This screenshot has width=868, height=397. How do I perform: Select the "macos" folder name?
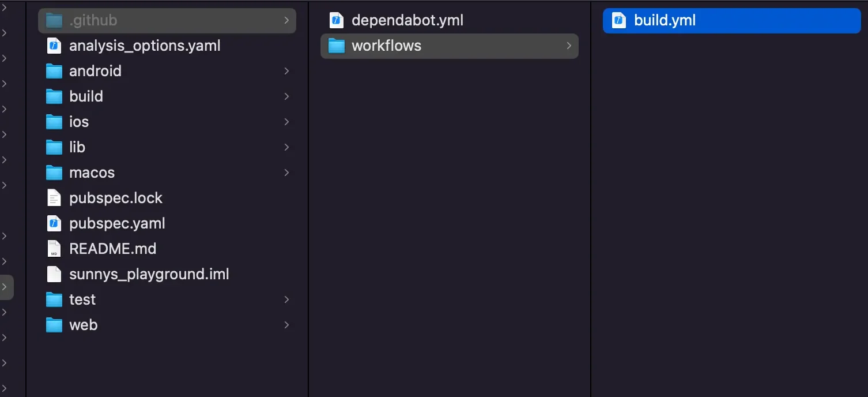pos(92,173)
